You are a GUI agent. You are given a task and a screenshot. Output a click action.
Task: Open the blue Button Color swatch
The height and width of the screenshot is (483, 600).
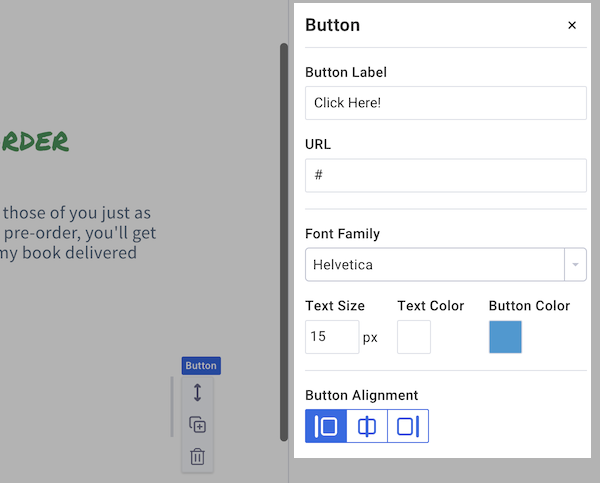coord(505,337)
